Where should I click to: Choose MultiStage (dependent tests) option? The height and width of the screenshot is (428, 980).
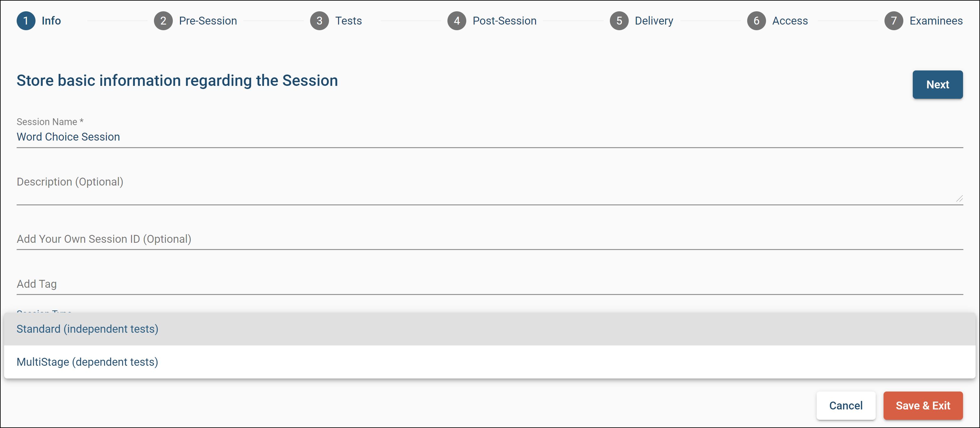tap(87, 362)
